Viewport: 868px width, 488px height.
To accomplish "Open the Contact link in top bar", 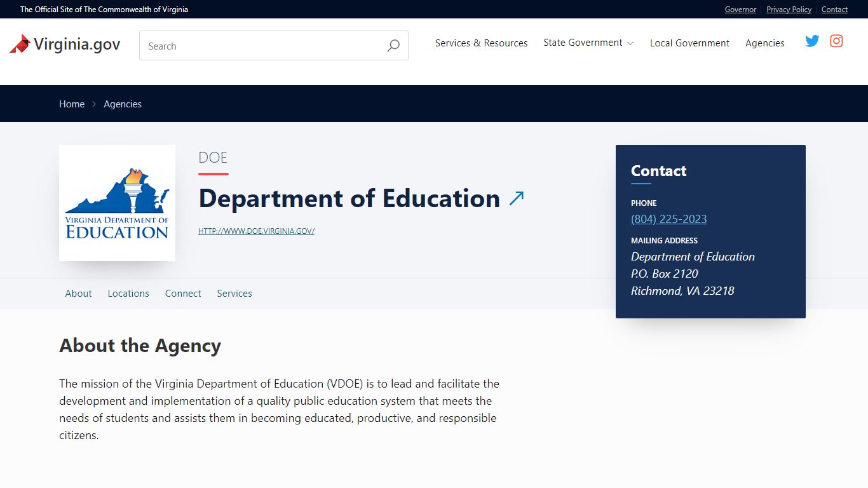I will [834, 10].
